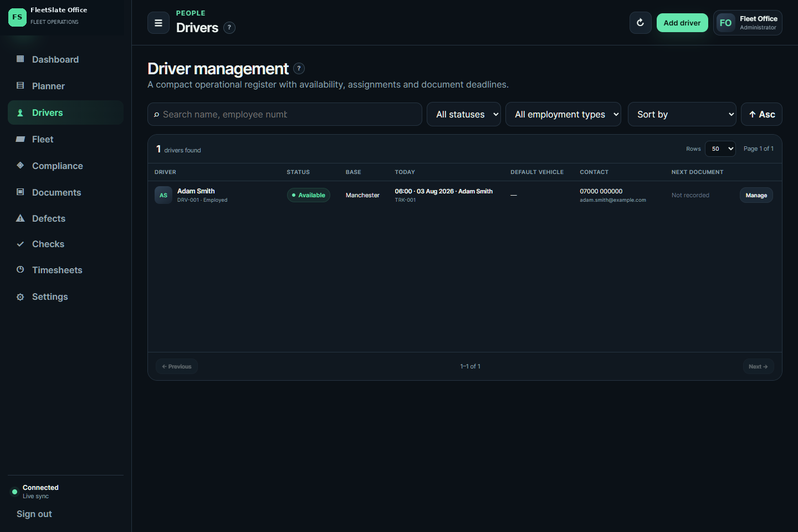This screenshot has width=798, height=532.
Task: Click the Available status badge
Action: click(309, 195)
